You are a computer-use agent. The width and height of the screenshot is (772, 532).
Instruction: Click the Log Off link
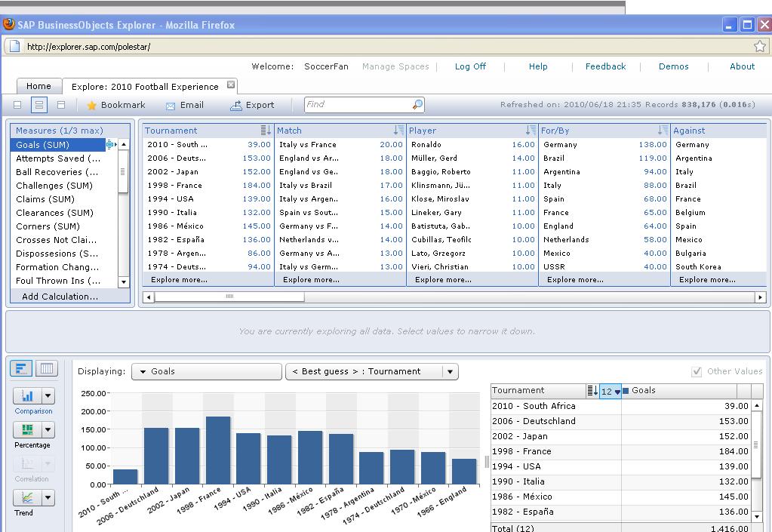click(470, 66)
